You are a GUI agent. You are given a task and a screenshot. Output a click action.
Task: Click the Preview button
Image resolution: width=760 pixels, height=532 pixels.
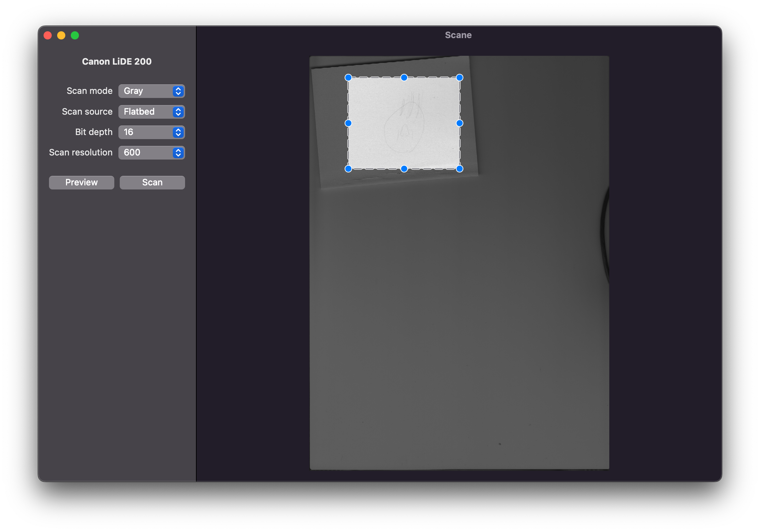click(x=82, y=183)
